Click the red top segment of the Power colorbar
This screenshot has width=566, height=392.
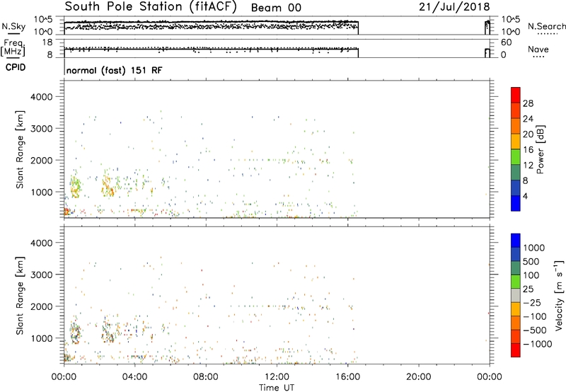tap(516, 95)
